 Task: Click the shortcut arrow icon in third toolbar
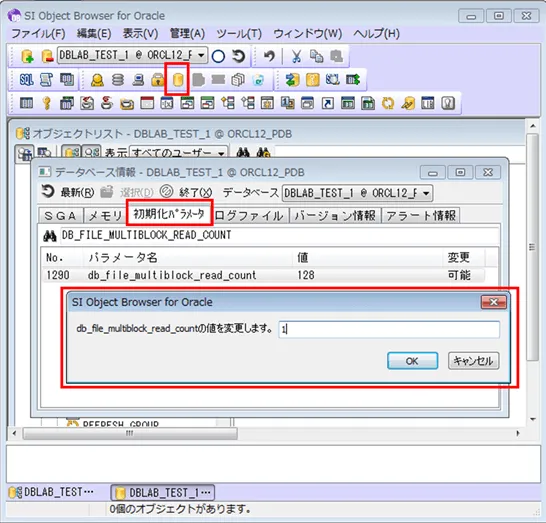point(328,103)
